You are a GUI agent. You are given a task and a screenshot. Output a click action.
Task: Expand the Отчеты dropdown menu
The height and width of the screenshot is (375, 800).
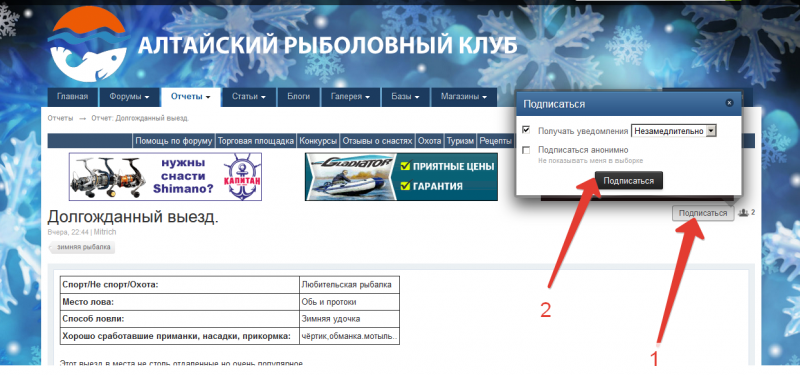point(191,97)
